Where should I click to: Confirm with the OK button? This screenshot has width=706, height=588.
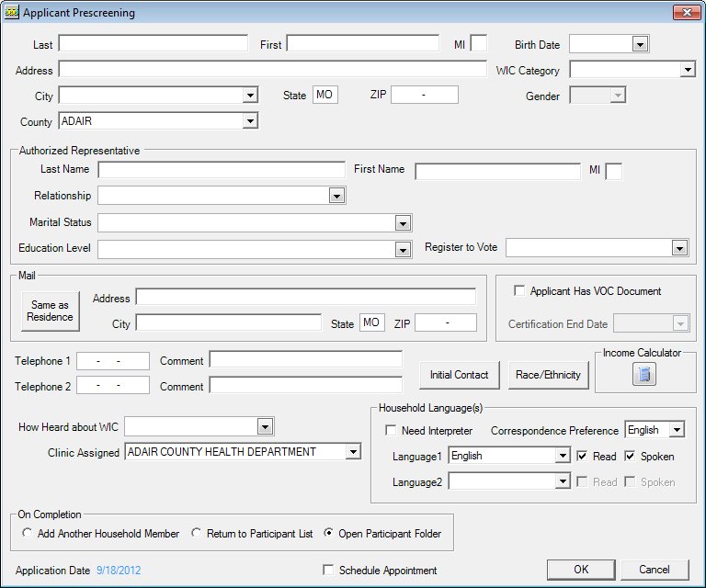pos(581,570)
